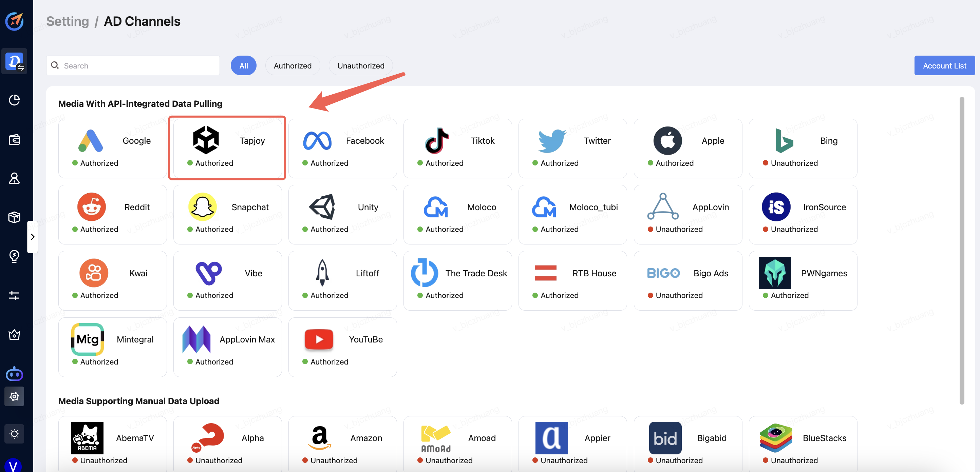Click the user profile sidebar icon
This screenshot has width=980, height=472.
(x=14, y=178)
